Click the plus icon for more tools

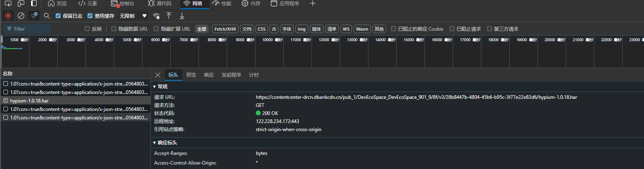pos(313,4)
